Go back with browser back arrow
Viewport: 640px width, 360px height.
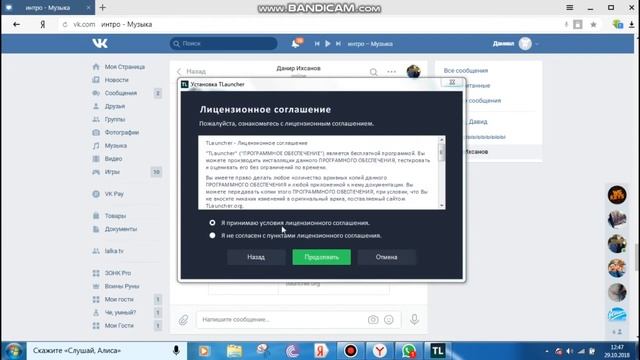pos(16,24)
